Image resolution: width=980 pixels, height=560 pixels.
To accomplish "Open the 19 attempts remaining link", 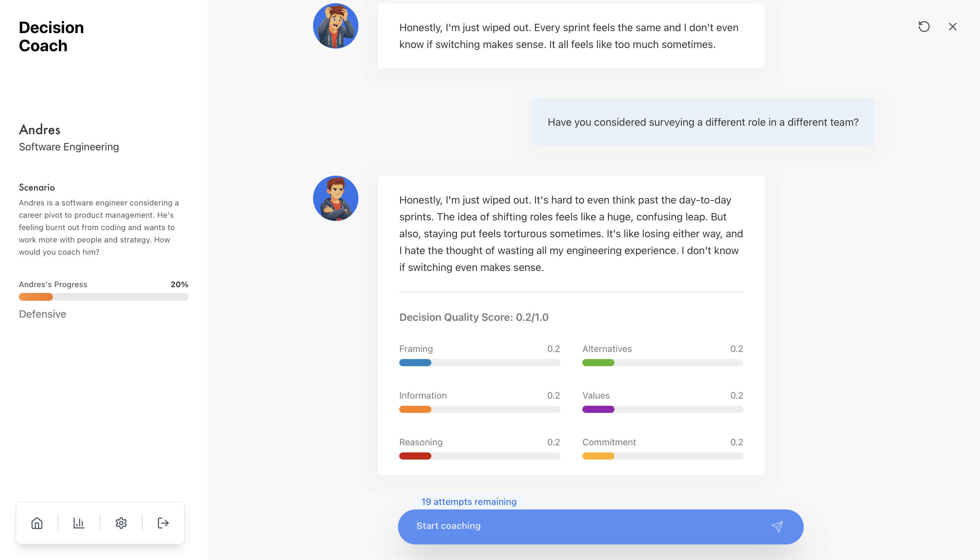I will (x=469, y=502).
